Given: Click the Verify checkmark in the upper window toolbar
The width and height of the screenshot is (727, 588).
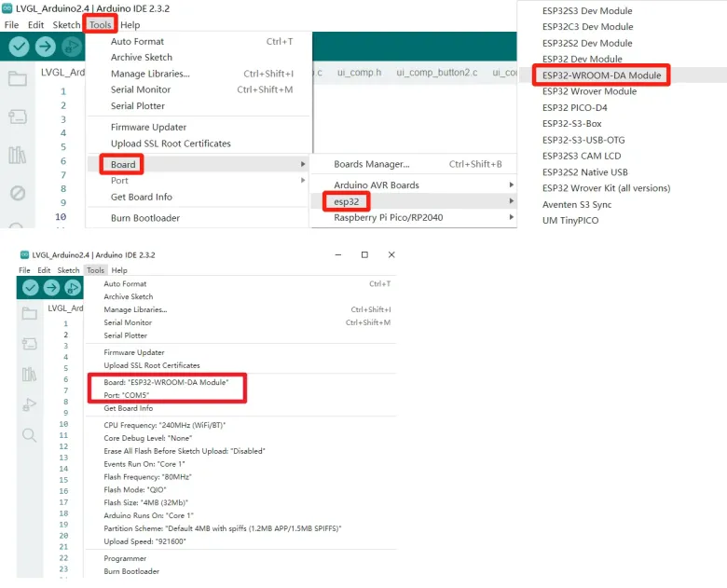Looking at the screenshot, I should click(x=19, y=47).
